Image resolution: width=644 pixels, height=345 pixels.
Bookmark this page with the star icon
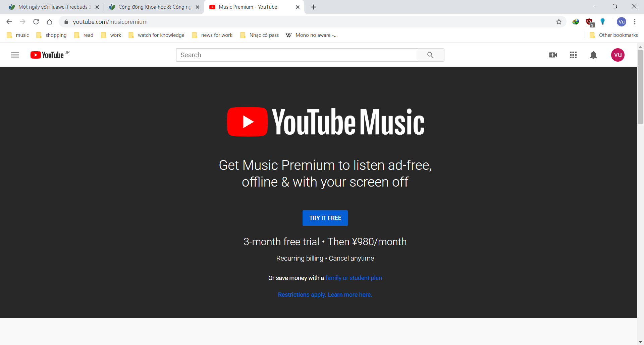pos(559,22)
